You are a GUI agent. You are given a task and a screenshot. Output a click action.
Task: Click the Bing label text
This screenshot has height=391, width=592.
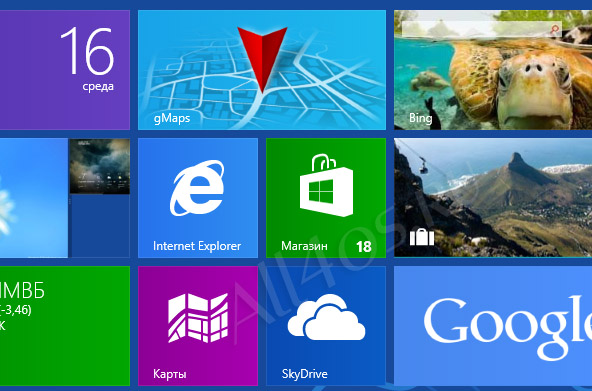point(420,119)
